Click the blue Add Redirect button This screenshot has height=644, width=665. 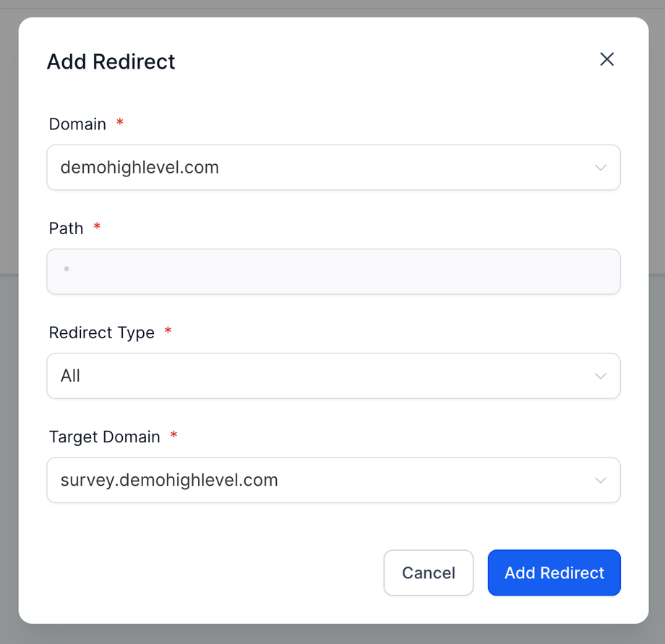pos(554,572)
